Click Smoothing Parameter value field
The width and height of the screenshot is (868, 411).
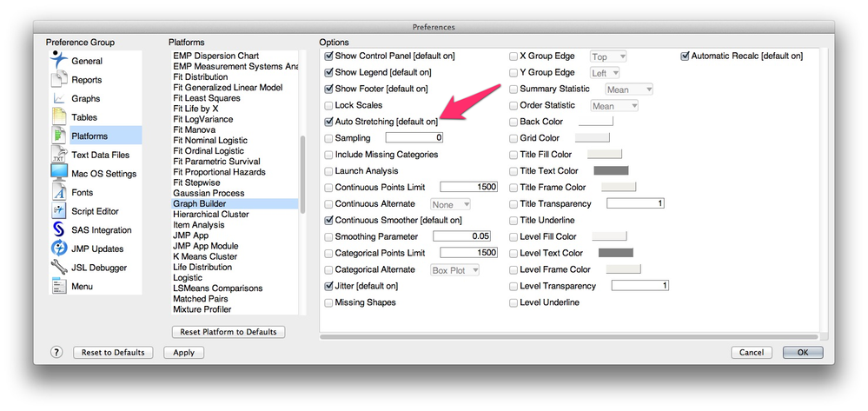[461, 236]
